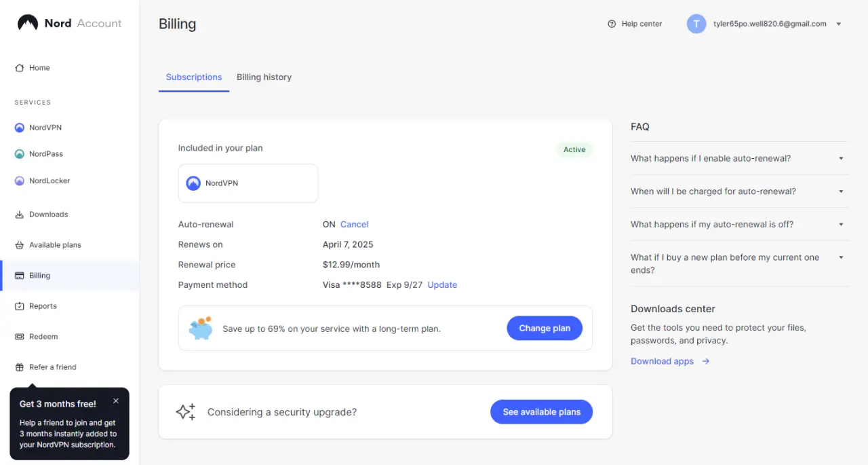Screen dimensions: 868x465
Task: Click the Active status badge
Action: 574,150
